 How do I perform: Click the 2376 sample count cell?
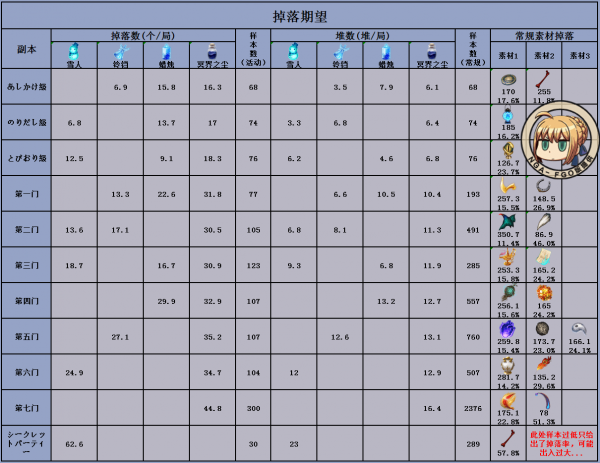tap(473, 408)
